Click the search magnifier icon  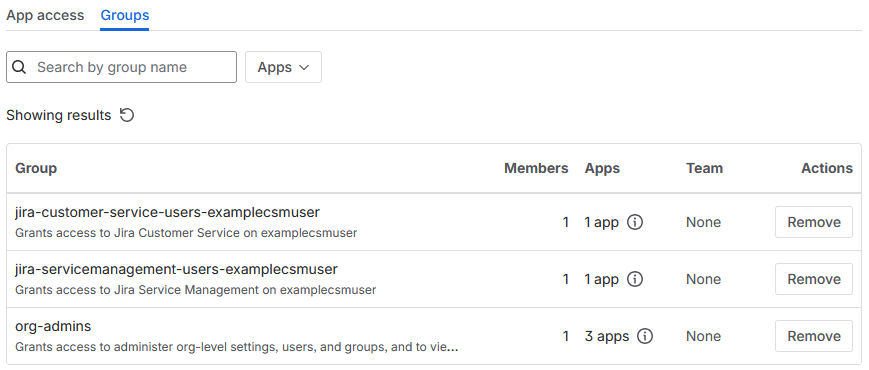pyautogui.click(x=19, y=67)
